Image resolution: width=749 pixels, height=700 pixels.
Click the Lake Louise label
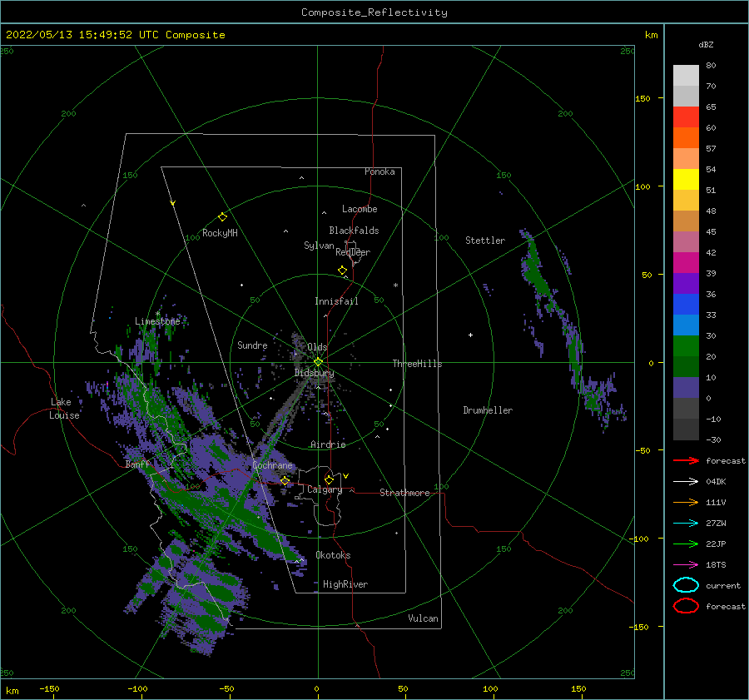tap(64, 409)
